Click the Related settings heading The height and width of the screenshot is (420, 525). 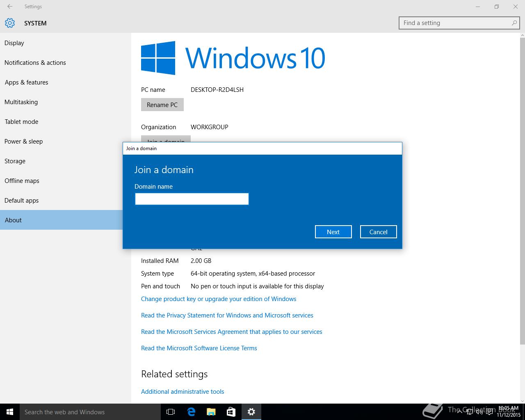(x=174, y=374)
